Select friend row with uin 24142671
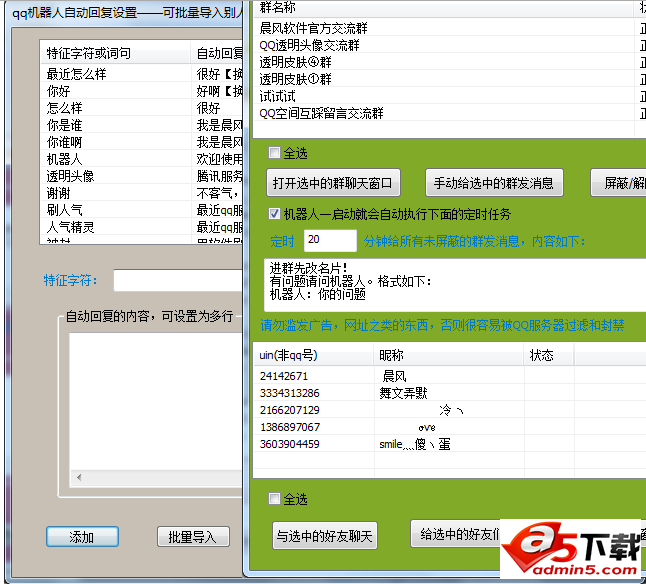Viewport: 646px width, 584px height. tap(449, 376)
